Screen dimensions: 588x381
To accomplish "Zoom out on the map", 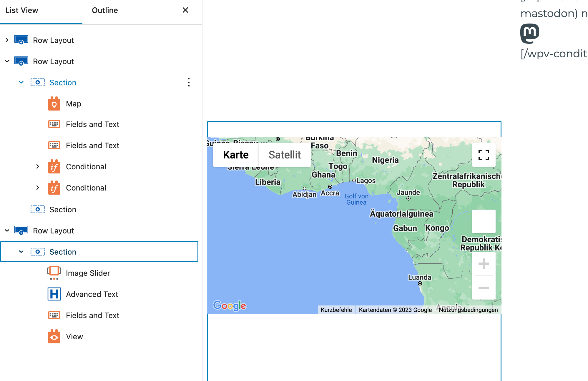I will click(x=484, y=288).
